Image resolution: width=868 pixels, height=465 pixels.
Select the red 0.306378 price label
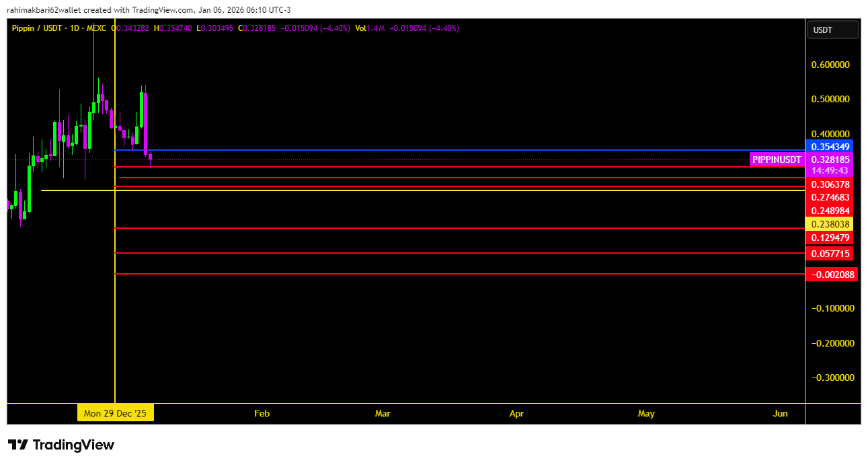[x=831, y=184]
